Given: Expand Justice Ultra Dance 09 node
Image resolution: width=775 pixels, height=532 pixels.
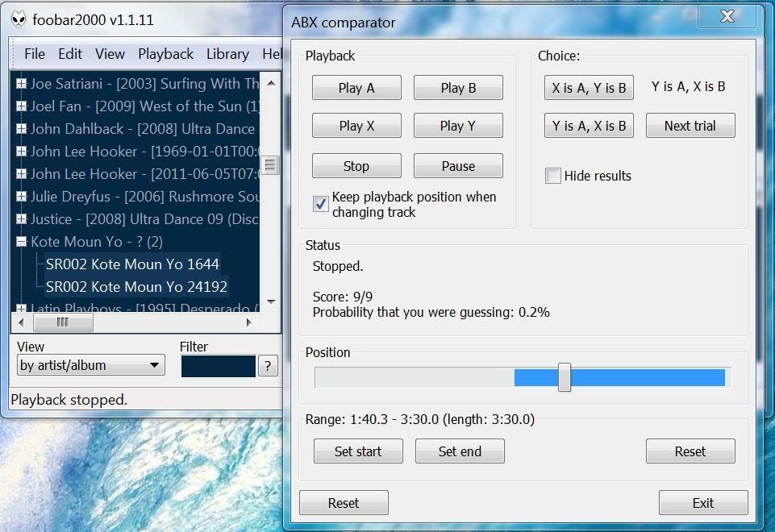Looking at the screenshot, I should pos(21,218).
